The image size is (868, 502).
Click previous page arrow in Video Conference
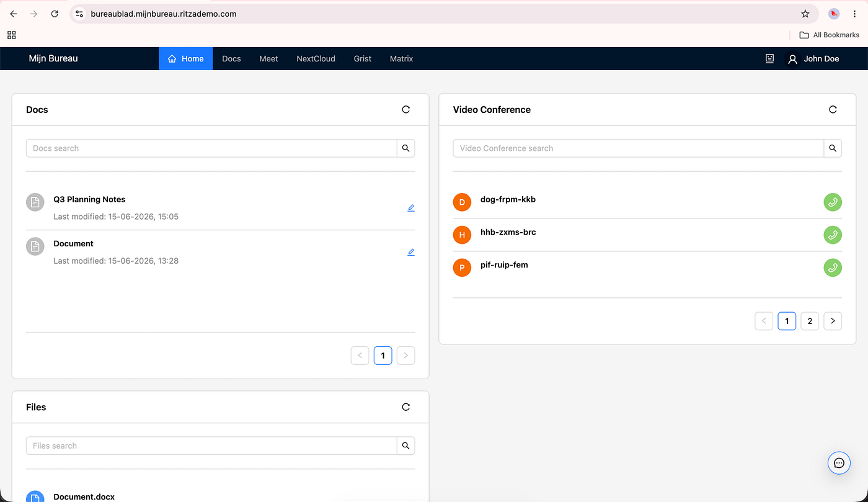pos(764,321)
